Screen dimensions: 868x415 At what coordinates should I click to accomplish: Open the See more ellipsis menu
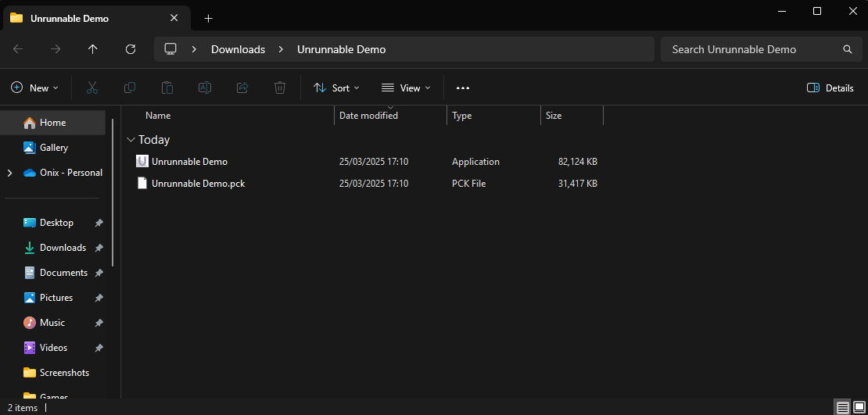tap(463, 88)
